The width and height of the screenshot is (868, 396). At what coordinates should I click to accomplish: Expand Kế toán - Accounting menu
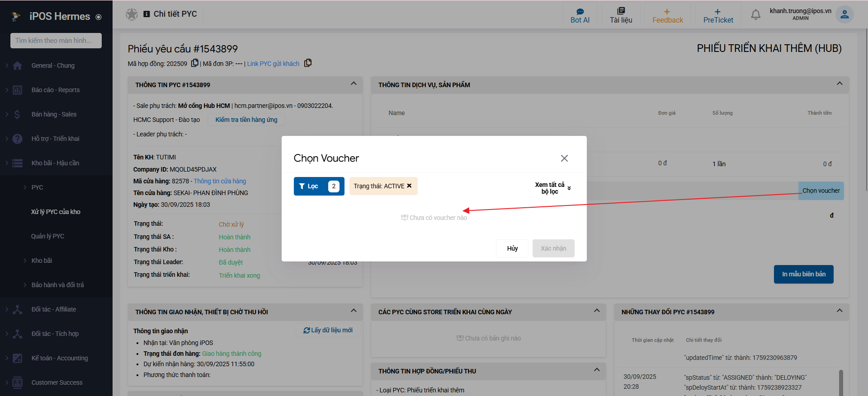click(56, 358)
